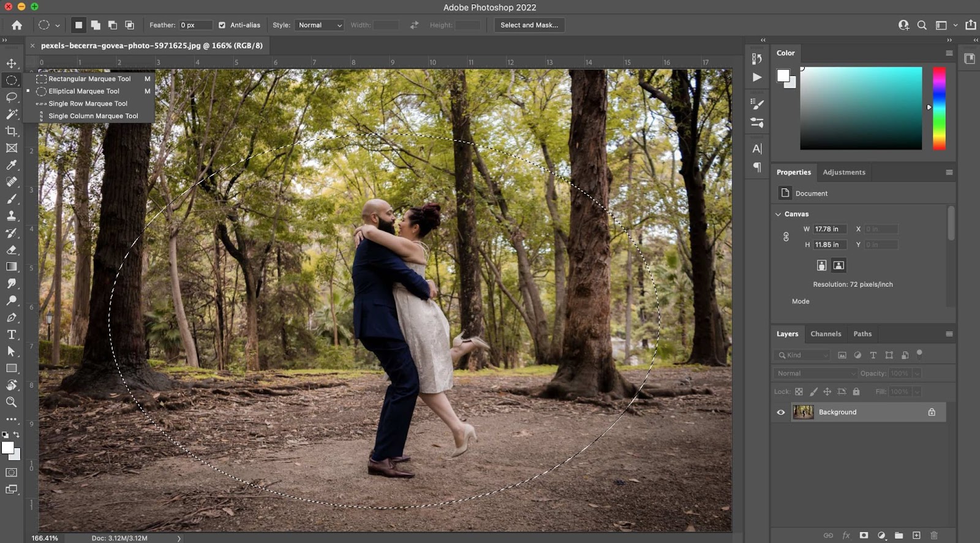Open the Layers panel options menu
The height and width of the screenshot is (543, 980).
point(949,334)
